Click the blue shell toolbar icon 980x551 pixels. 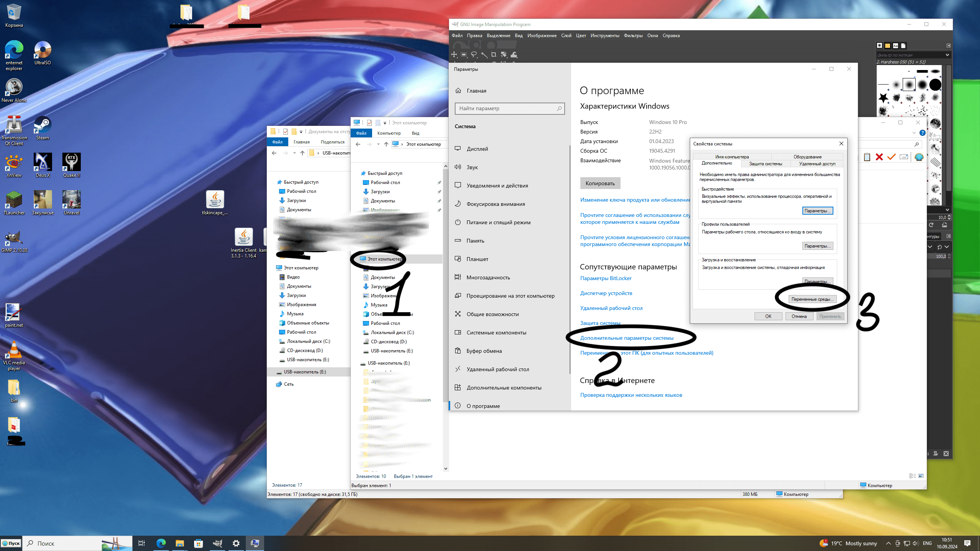[919, 157]
